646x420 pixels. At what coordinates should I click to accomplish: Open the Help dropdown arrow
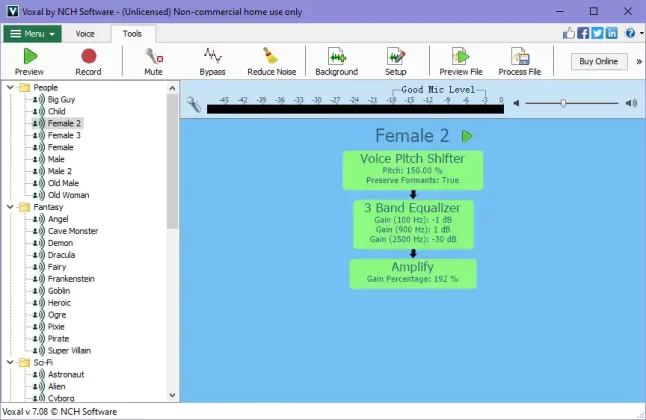coord(642,33)
